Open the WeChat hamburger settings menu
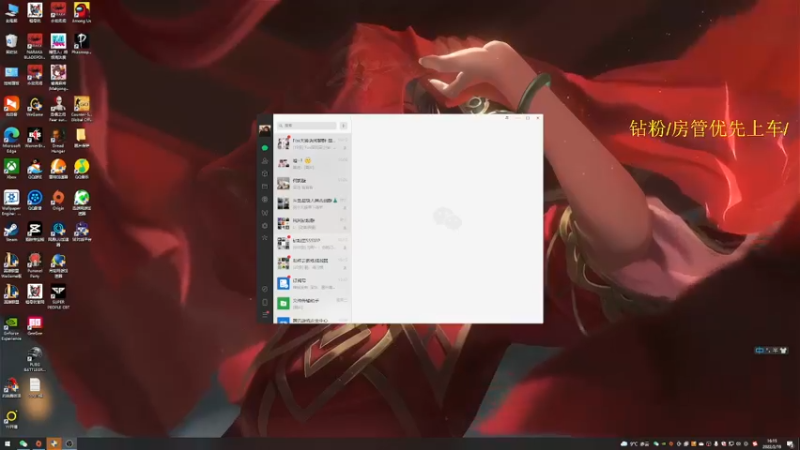This screenshot has height=450, width=800. [264, 315]
